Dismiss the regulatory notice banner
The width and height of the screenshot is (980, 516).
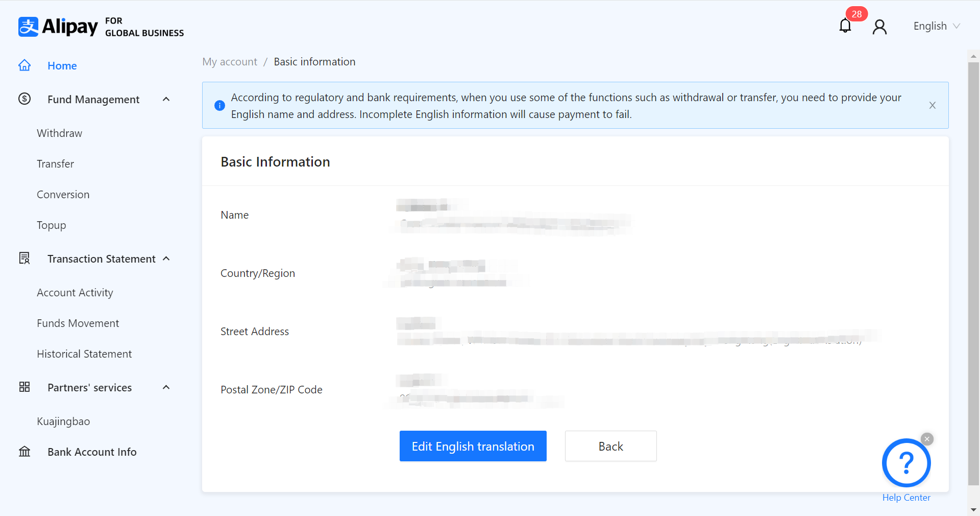coord(932,105)
